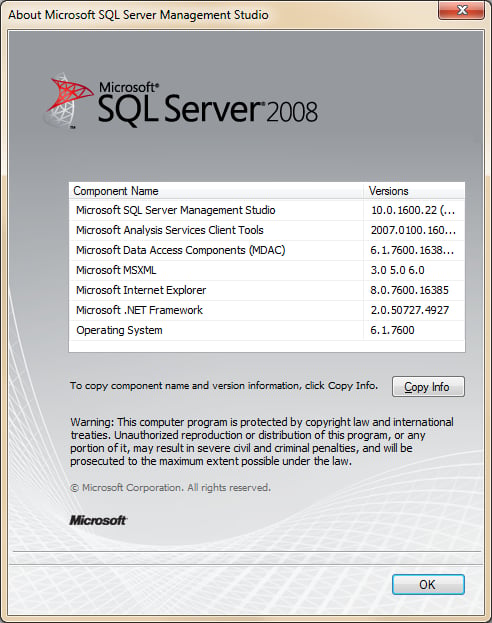Click the Versions column header

pos(414,191)
